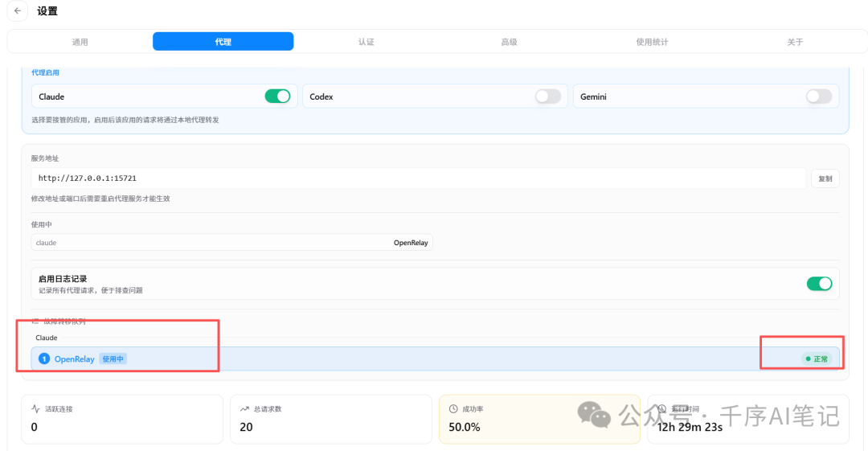This screenshot has width=868, height=451.
Task: Click the claude OpenRelay in-use field
Action: [x=232, y=243]
